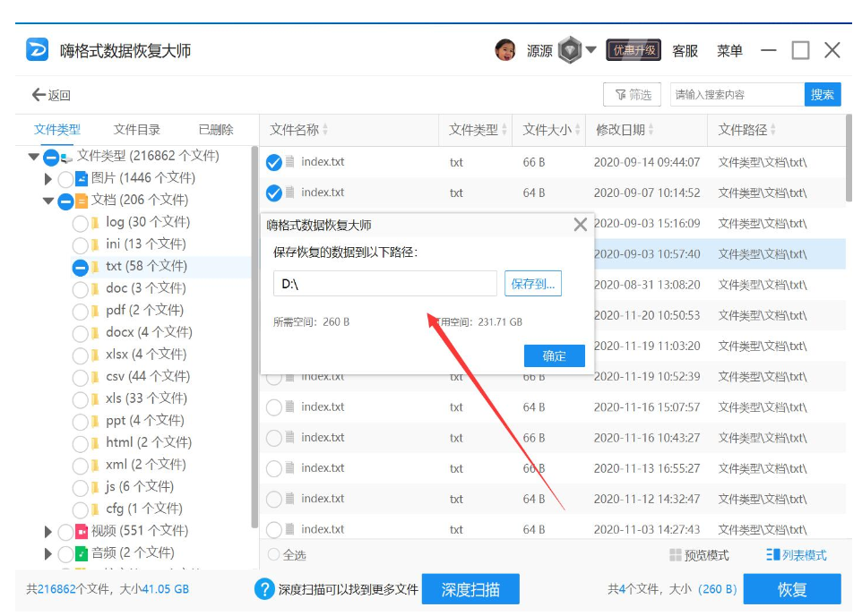Click the user avatar icon

click(x=505, y=50)
